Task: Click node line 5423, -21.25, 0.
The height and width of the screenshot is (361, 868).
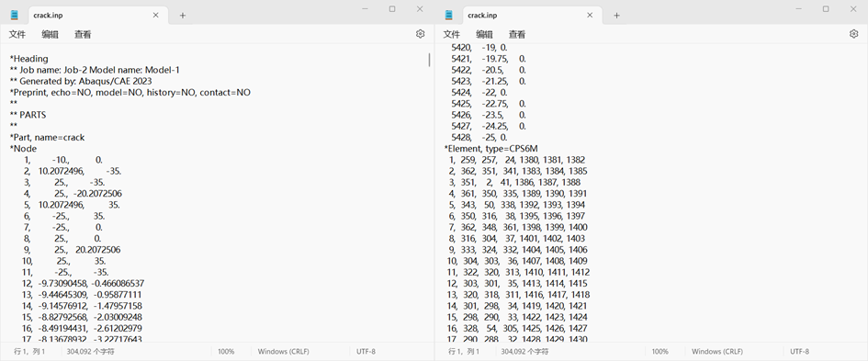Action: pyautogui.click(x=489, y=82)
